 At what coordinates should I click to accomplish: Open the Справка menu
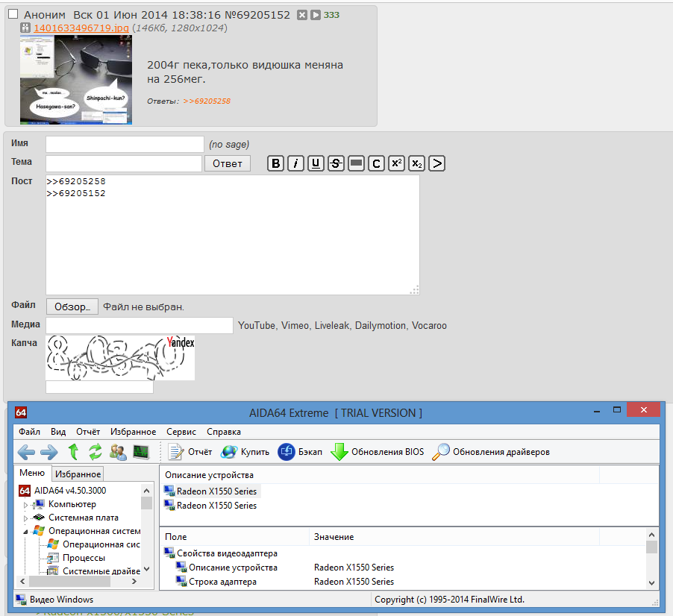pos(224,432)
